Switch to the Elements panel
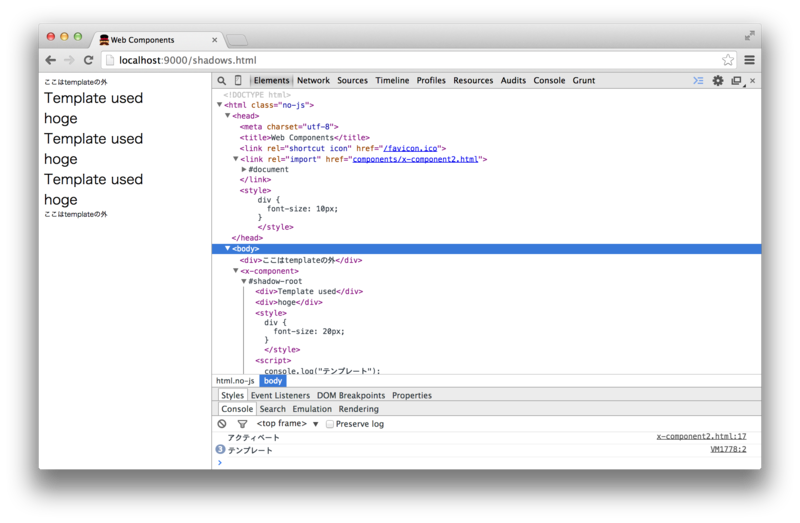Image resolution: width=800 pixels, height=523 pixels. click(271, 81)
